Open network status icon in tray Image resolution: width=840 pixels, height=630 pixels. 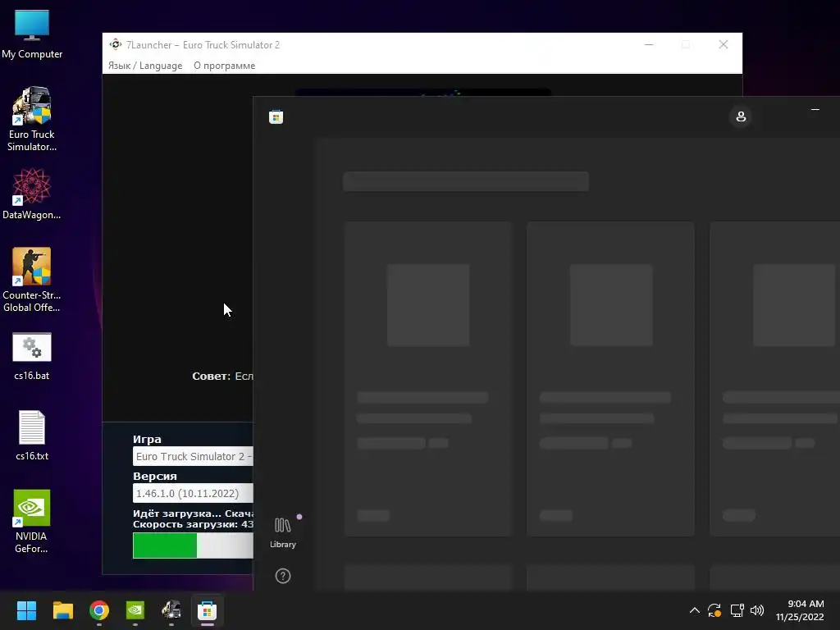click(x=737, y=610)
